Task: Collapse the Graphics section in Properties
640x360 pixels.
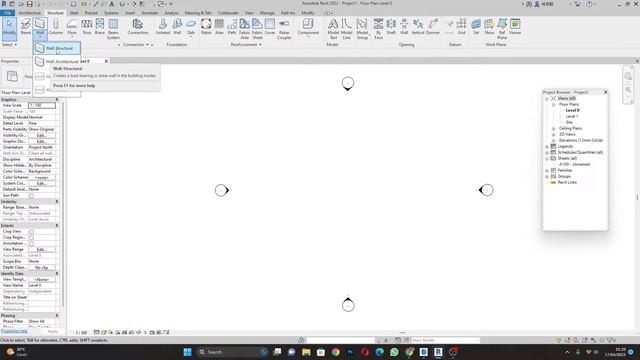Action: 57,100
